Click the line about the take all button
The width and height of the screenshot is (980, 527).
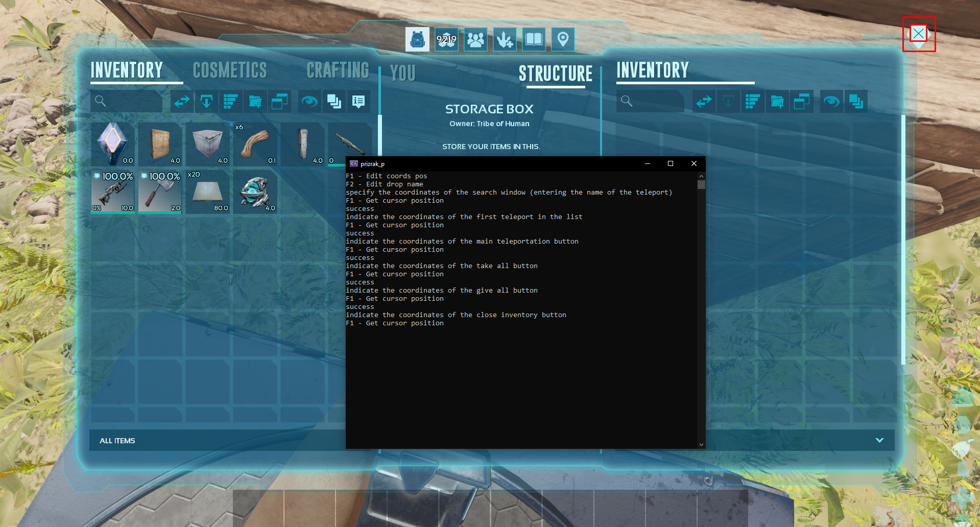[x=442, y=266]
